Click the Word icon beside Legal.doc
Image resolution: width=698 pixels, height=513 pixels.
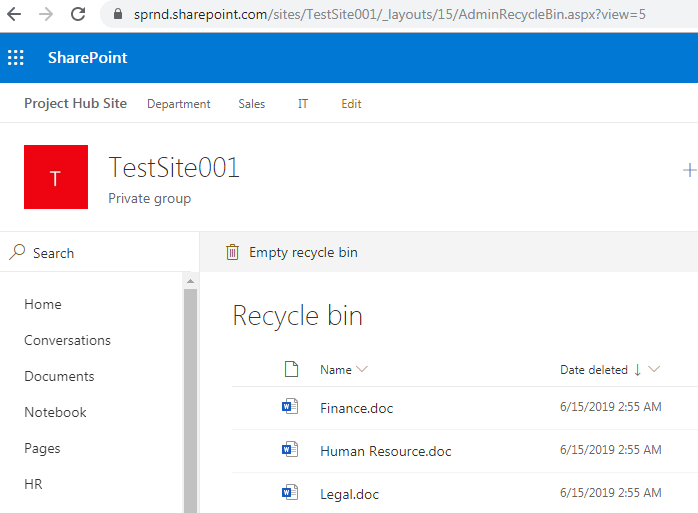(290, 492)
